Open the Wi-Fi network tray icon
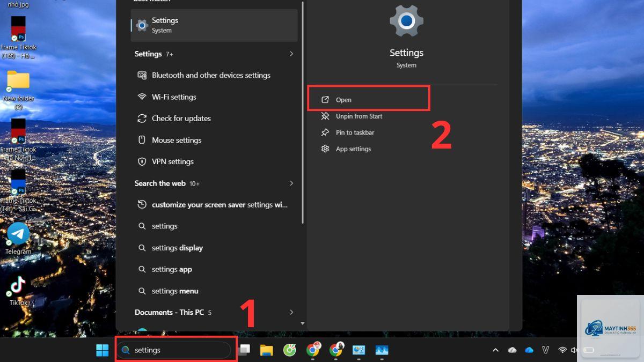This screenshot has width=644, height=362. pos(562,350)
